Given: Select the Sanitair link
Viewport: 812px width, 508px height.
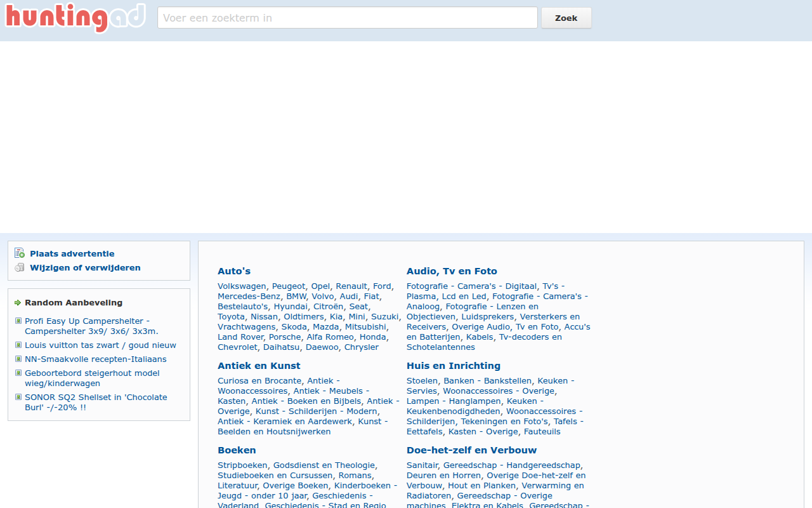Looking at the screenshot, I should (x=422, y=465).
